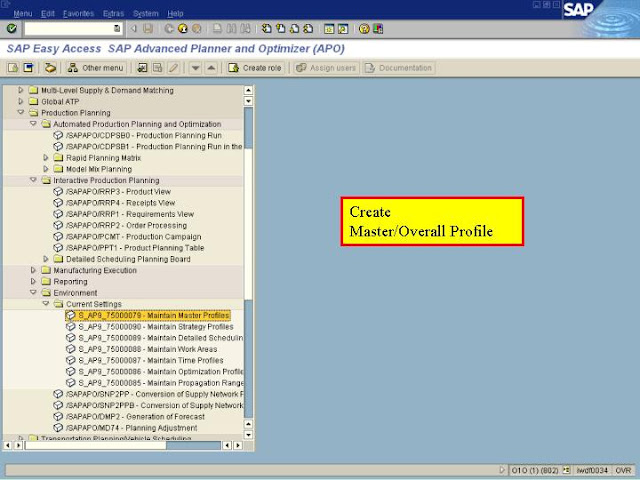Select /SAPAPO/RRP4 - Receipts View

click(x=120, y=203)
